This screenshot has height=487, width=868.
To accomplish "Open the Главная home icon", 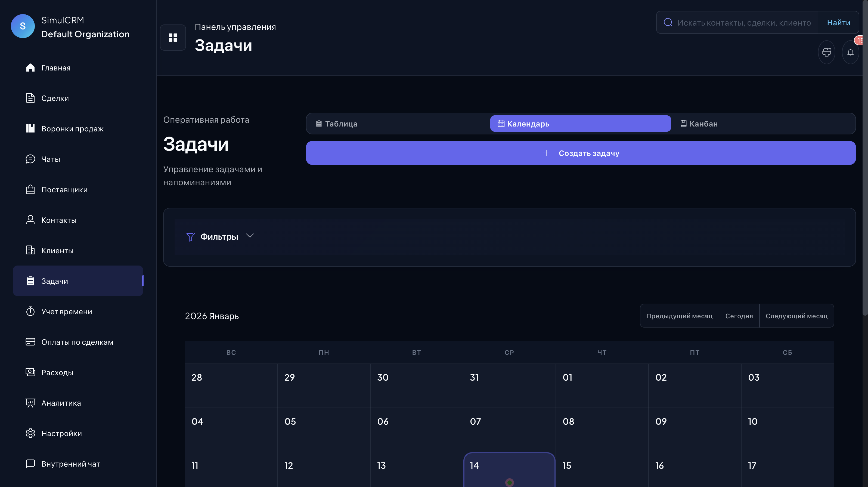I will 30,68.
